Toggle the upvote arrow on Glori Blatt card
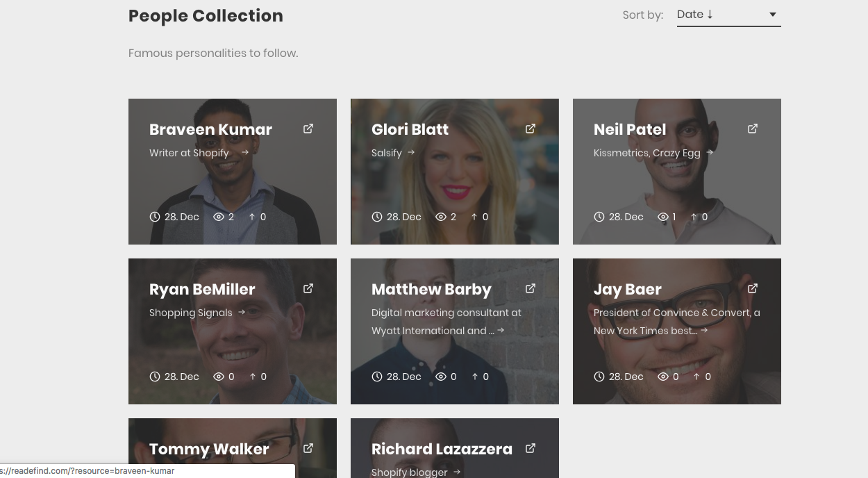The width and height of the screenshot is (868, 478). coord(474,216)
